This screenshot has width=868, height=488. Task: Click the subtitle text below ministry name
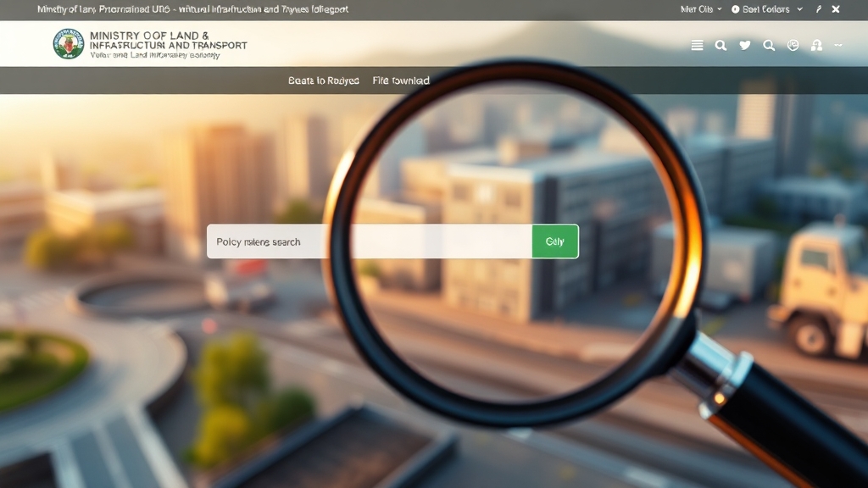pos(154,55)
